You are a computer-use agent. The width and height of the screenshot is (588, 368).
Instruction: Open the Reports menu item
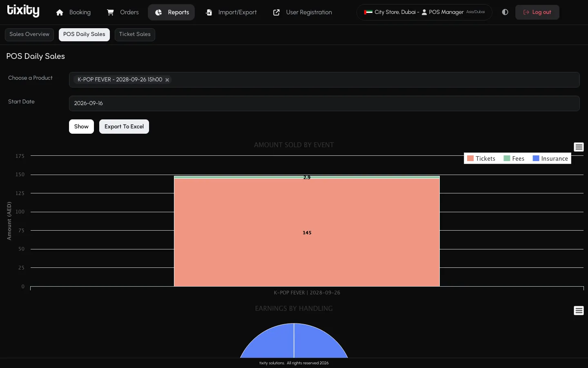[171, 12]
